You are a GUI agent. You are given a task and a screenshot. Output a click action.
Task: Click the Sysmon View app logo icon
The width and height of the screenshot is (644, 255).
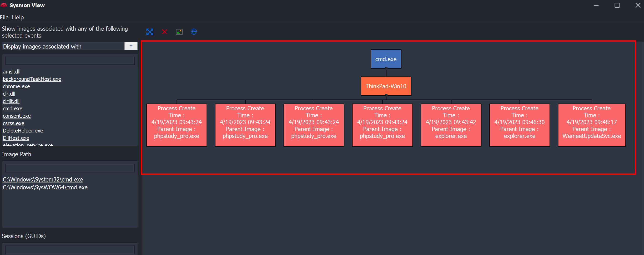click(4, 5)
